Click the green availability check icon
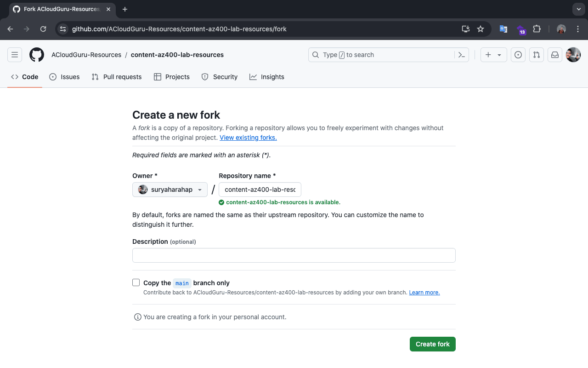This screenshot has height=368, width=588. 221,202
